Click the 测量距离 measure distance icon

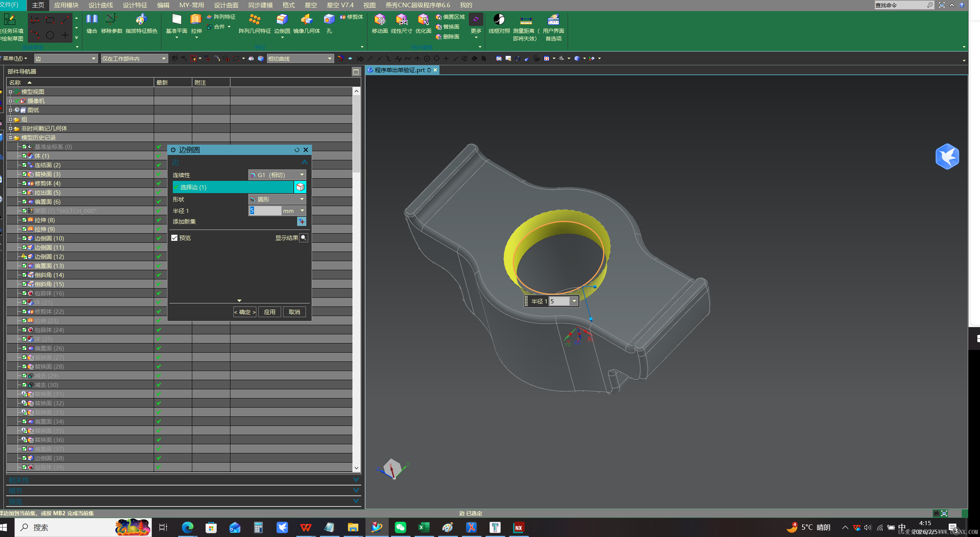[525, 20]
